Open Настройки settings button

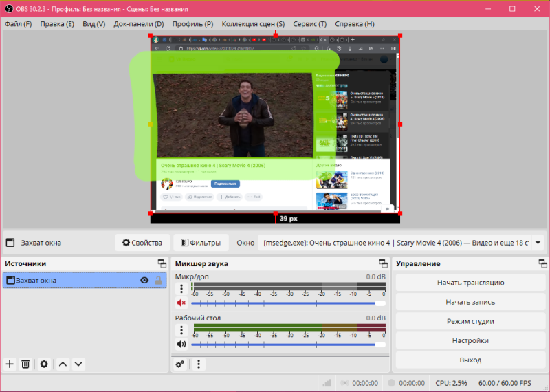click(470, 340)
